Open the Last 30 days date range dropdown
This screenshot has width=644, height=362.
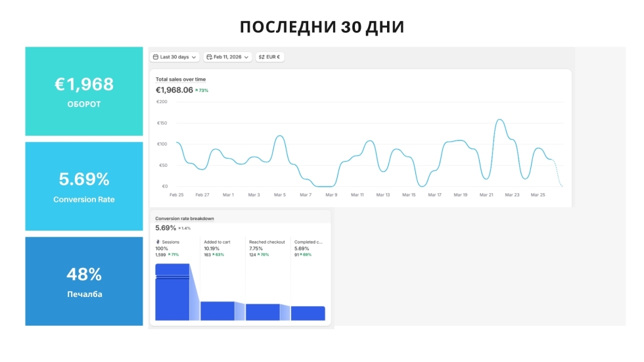[174, 57]
